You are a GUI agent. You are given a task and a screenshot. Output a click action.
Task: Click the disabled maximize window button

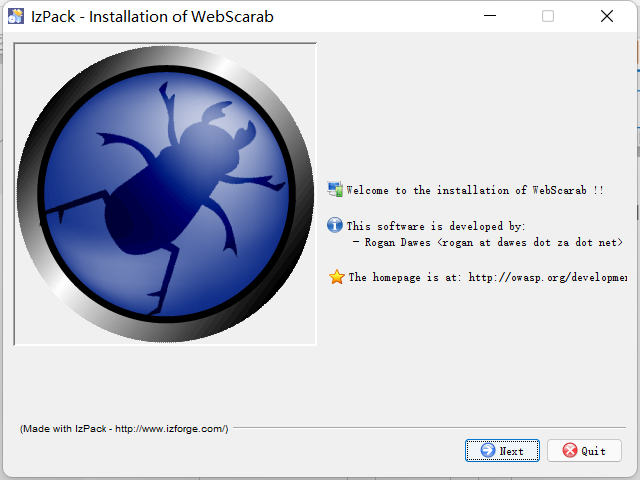pos(548,16)
